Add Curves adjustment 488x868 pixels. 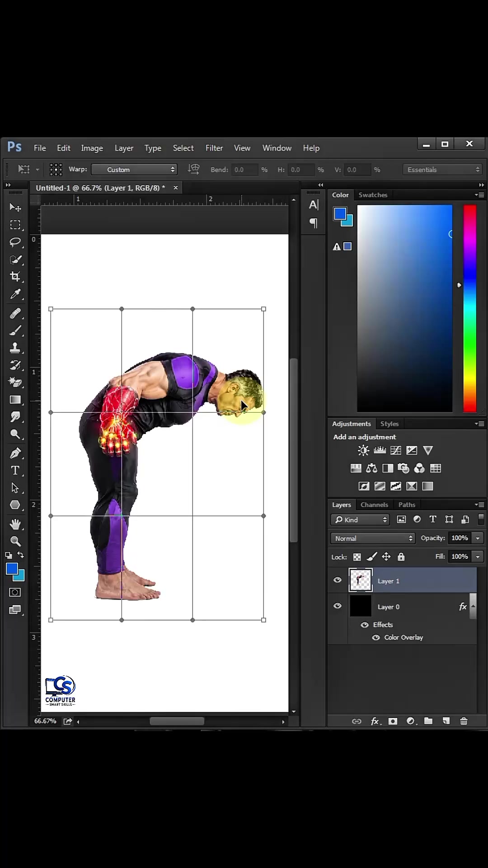396,450
